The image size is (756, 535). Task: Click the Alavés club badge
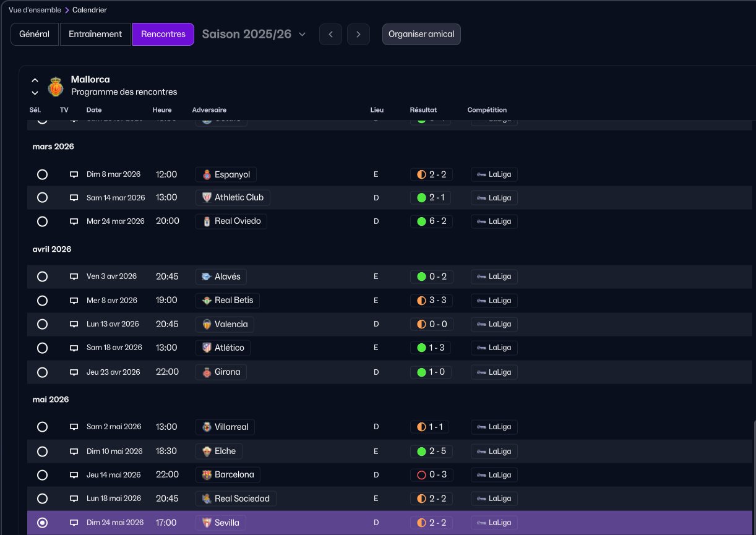(207, 276)
